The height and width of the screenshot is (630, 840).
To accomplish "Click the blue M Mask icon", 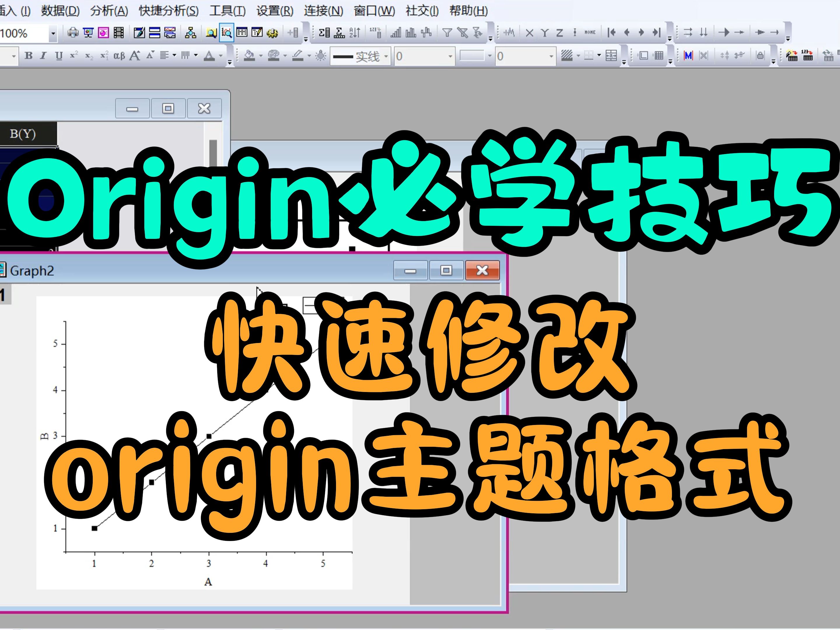I will click(x=688, y=56).
